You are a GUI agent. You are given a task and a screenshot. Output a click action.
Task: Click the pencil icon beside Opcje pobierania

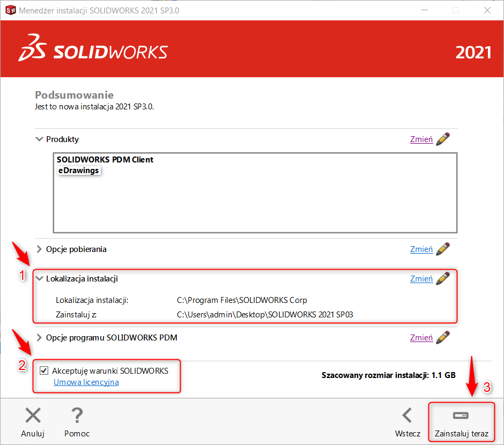point(443,249)
